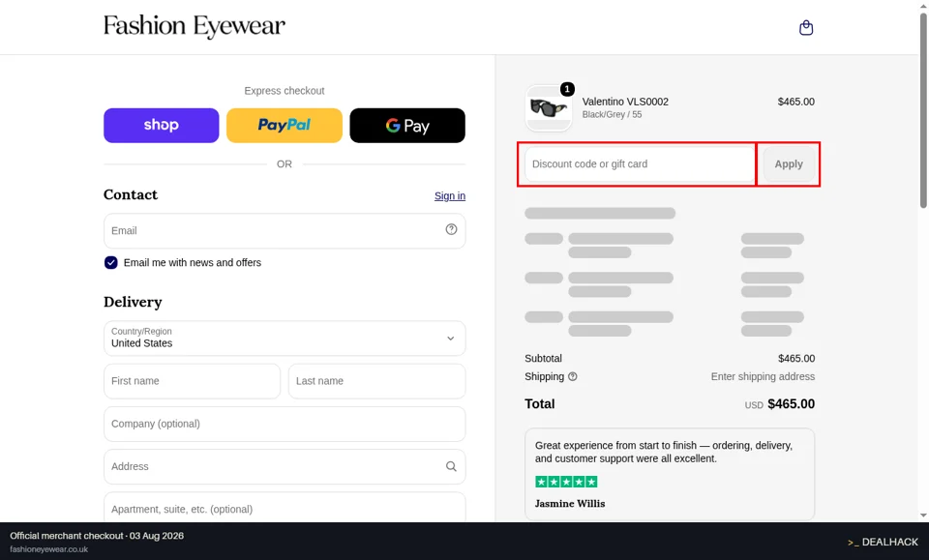929x560 pixels.
Task: Click the Fashion Eyewear logo
Action: tap(195, 26)
